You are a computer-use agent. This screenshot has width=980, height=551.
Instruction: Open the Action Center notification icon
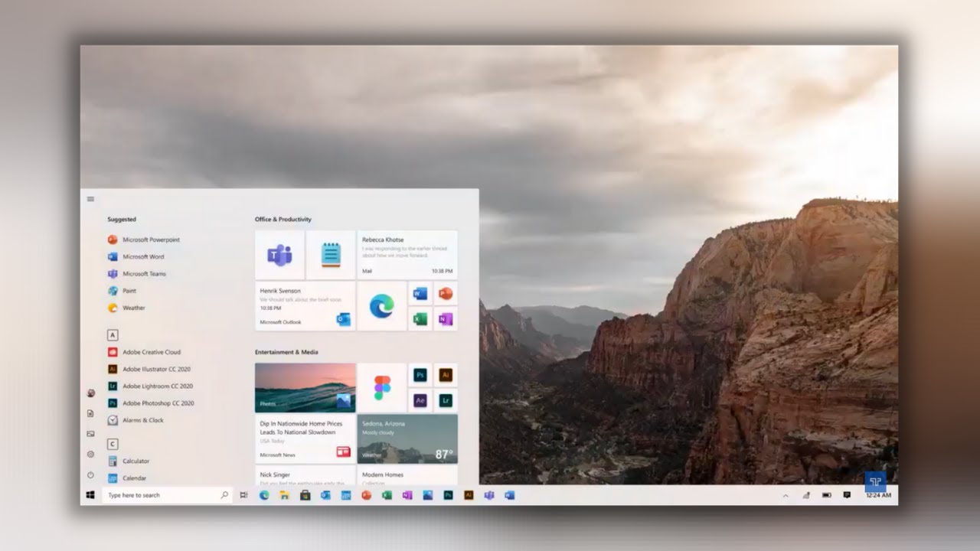(847, 495)
